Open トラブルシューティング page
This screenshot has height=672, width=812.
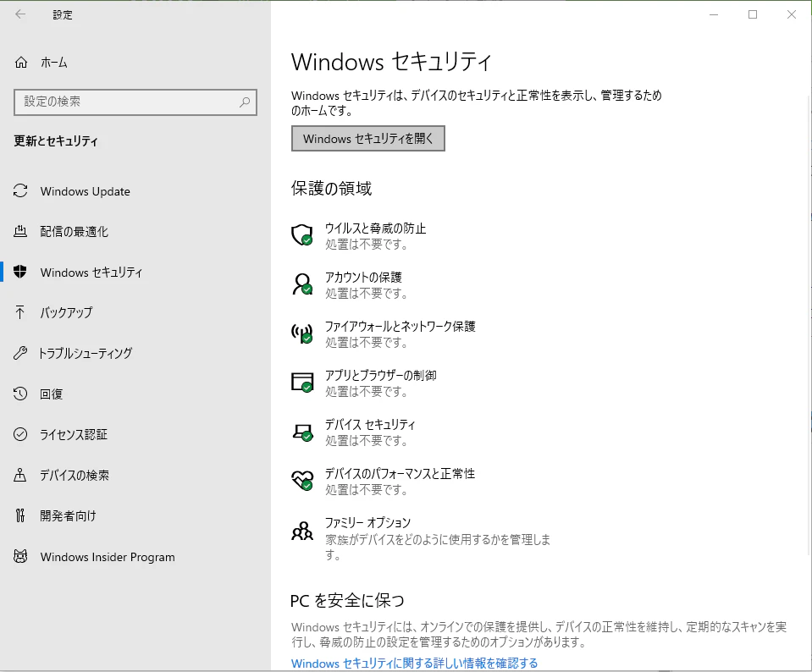point(135,353)
